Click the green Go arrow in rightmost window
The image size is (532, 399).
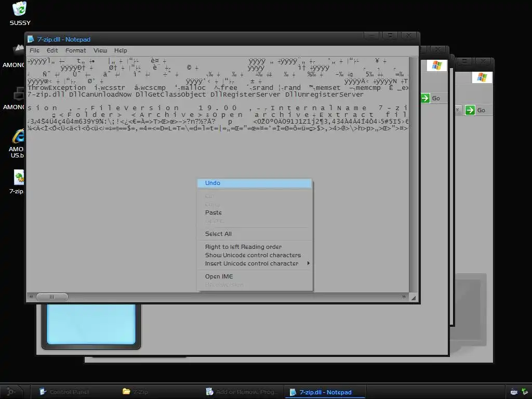pos(470,110)
